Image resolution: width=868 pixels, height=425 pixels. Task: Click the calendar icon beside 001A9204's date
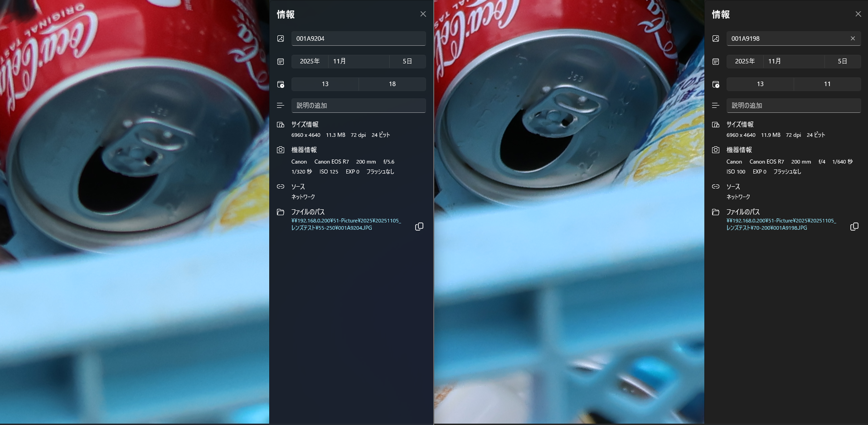coord(281,62)
